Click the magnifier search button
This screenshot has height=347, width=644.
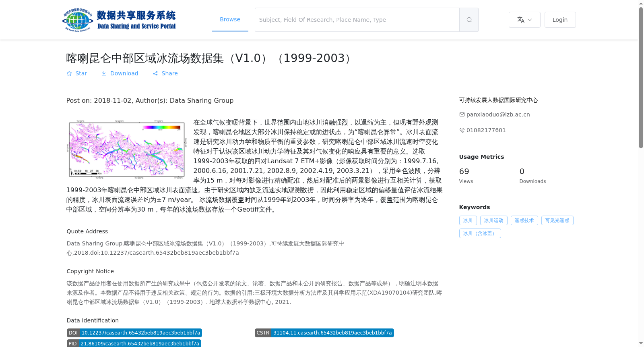pos(469,20)
